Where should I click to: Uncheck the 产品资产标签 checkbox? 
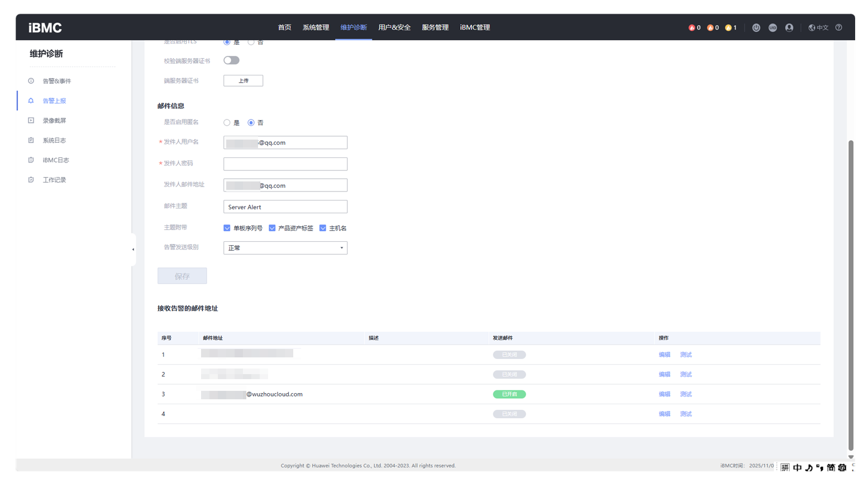[272, 228]
